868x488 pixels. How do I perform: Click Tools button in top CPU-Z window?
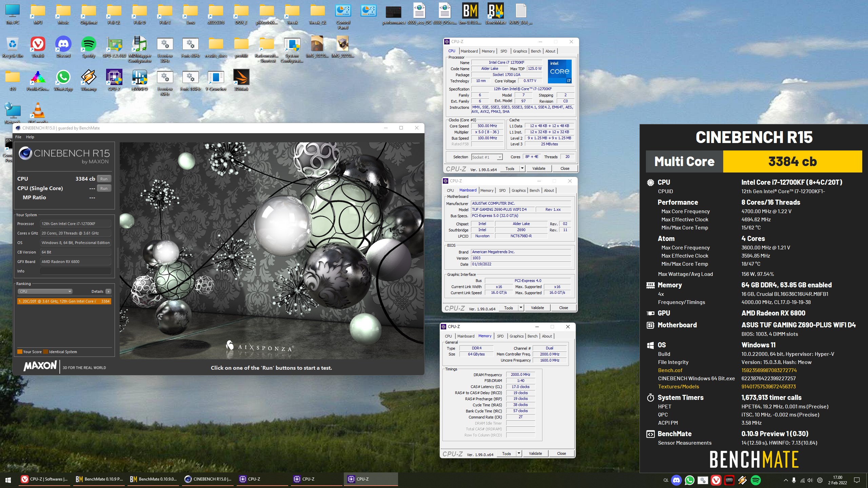[x=510, y=168]
